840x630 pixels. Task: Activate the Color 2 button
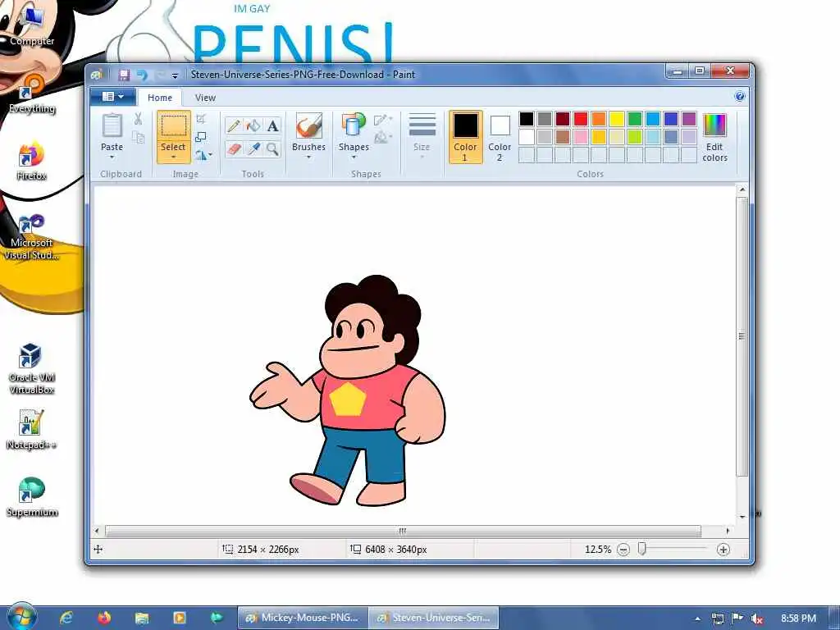coord(500,137)
